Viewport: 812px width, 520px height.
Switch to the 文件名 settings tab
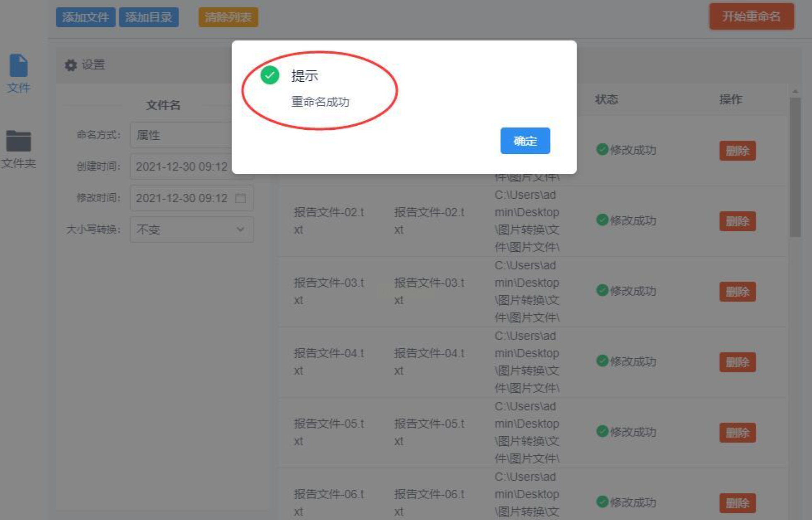click(163, 105)
